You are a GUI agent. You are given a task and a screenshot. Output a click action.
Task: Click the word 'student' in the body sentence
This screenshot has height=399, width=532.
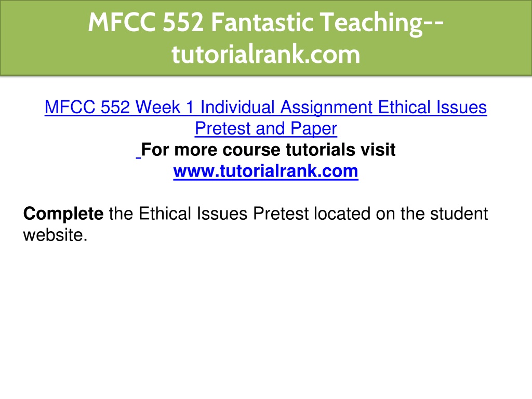pyautogui.click(x=459, y=214)
